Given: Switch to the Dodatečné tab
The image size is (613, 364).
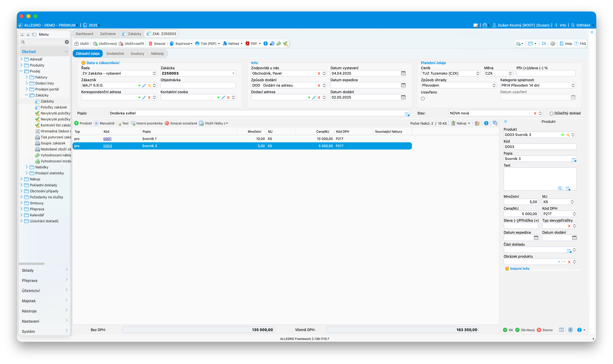Looking at the screenshot, I should (x=115, y=53).
